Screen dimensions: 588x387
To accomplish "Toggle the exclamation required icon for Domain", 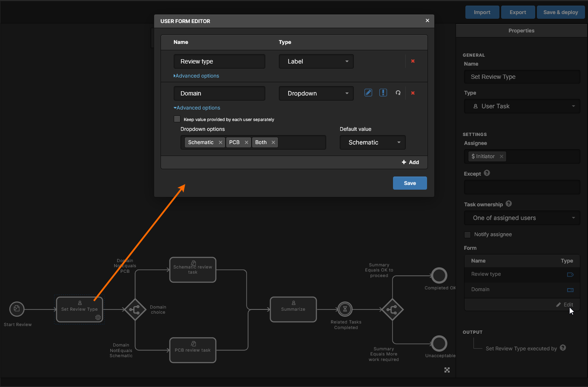I will coord(383,92).
